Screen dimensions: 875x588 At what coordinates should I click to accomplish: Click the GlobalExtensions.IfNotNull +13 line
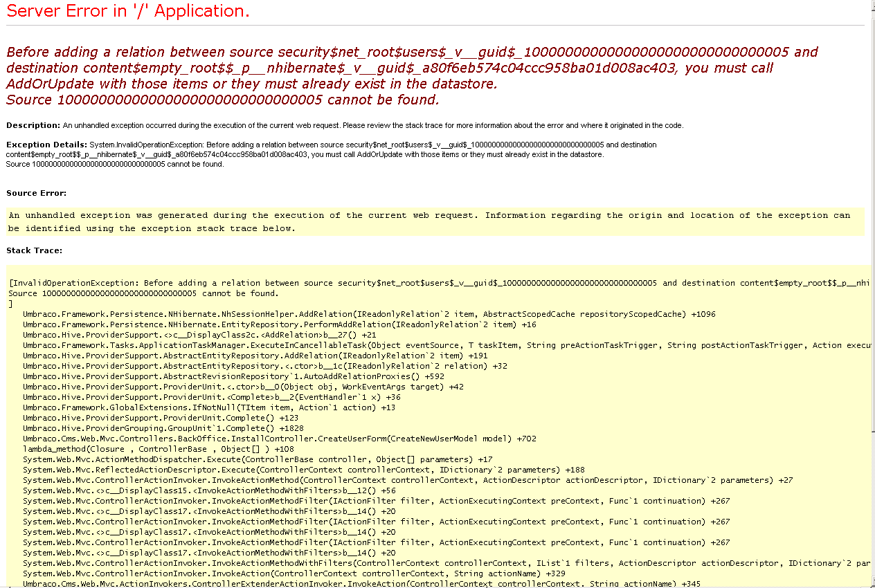(x=209, y=407)
